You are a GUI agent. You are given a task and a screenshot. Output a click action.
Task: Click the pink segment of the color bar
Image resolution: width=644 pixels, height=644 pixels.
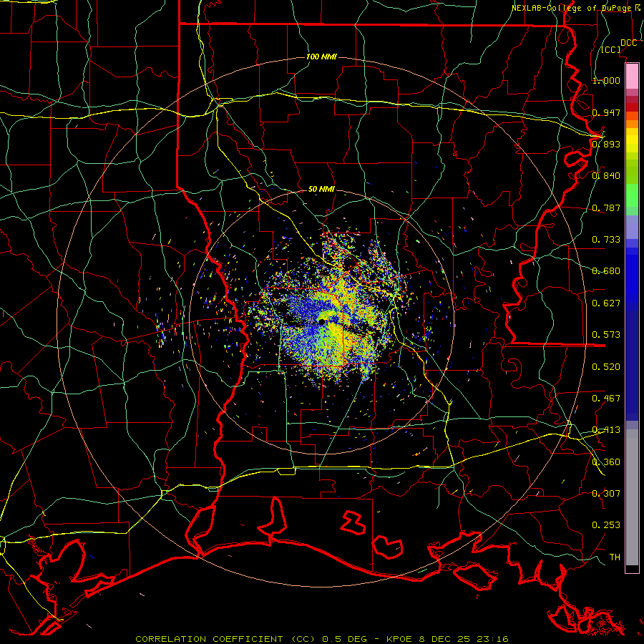632,77
